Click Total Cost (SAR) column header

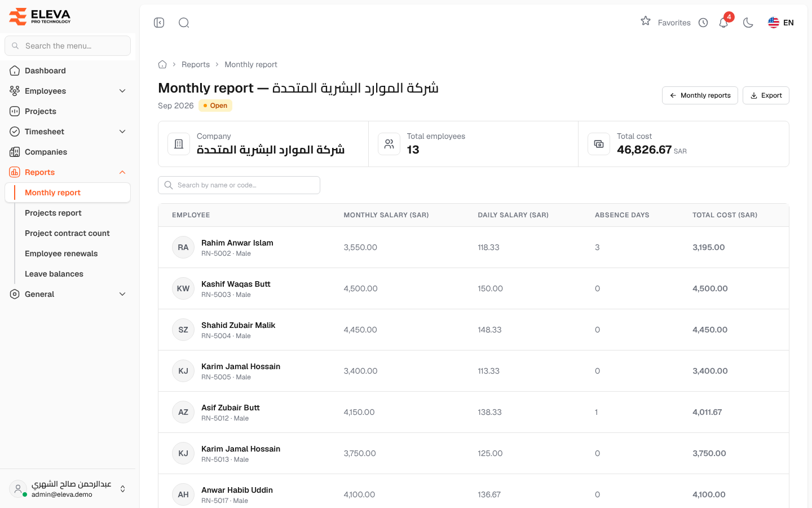725,215
